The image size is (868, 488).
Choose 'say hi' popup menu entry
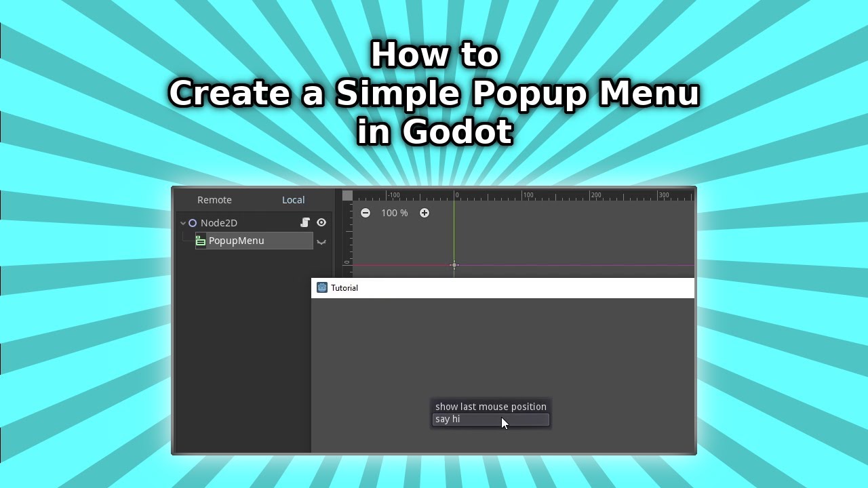pos(490,420)
